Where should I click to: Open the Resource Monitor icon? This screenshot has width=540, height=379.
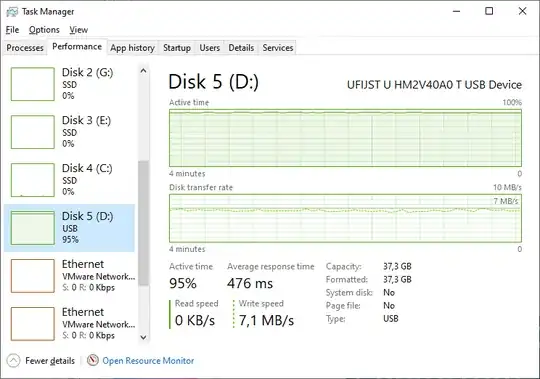93,360
